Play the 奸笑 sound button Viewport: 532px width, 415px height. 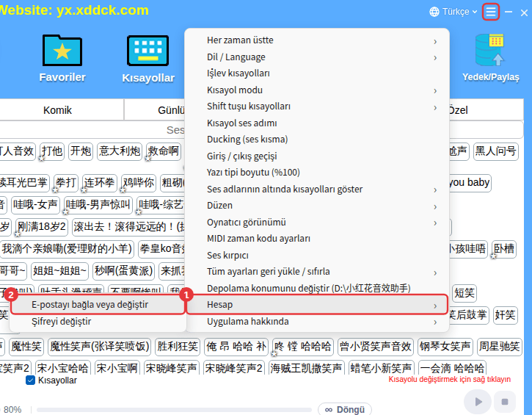505,315
